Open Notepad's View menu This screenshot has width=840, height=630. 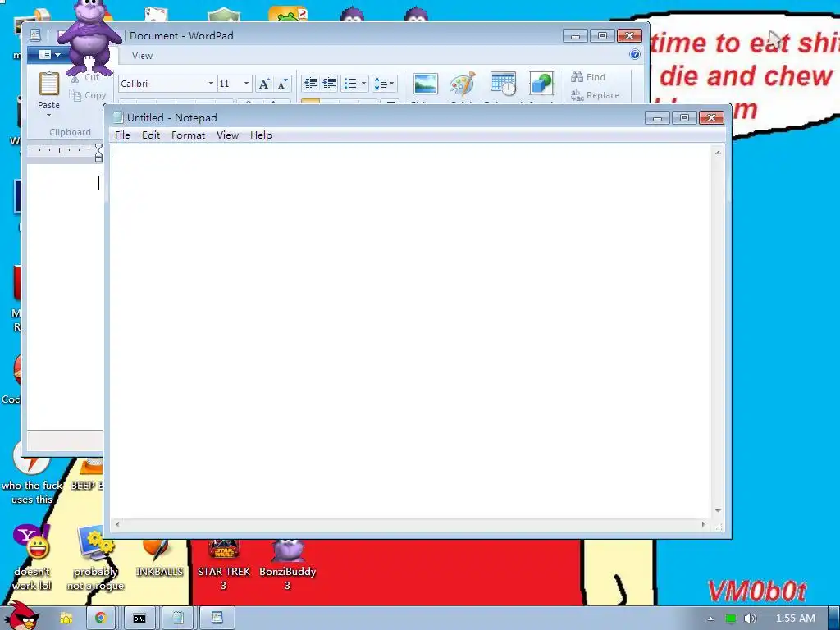[227, 135]
